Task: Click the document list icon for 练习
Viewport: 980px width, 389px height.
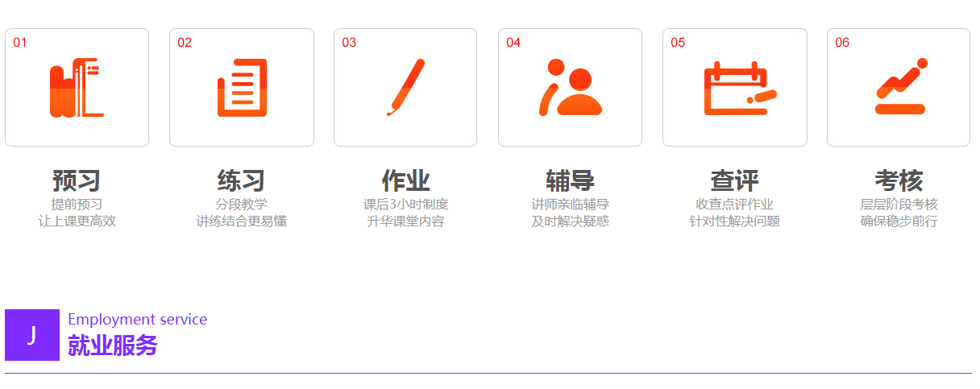Action: point(242,87)
